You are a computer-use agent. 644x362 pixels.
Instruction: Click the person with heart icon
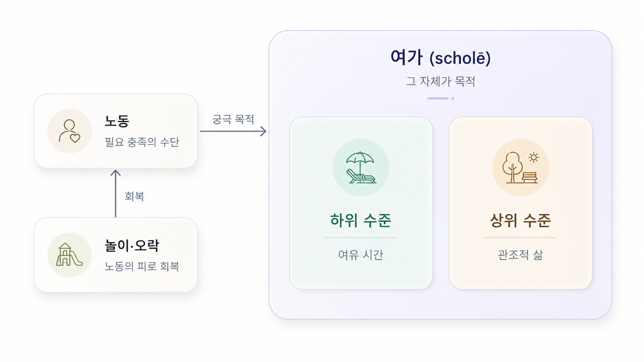click(69, 131)
